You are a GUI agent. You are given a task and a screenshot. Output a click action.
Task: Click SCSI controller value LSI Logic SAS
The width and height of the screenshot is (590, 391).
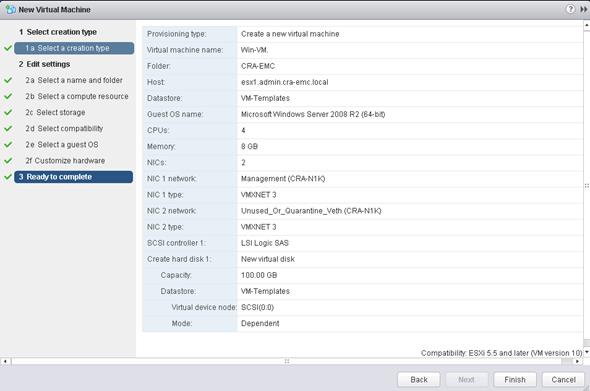tap(265, 243)
